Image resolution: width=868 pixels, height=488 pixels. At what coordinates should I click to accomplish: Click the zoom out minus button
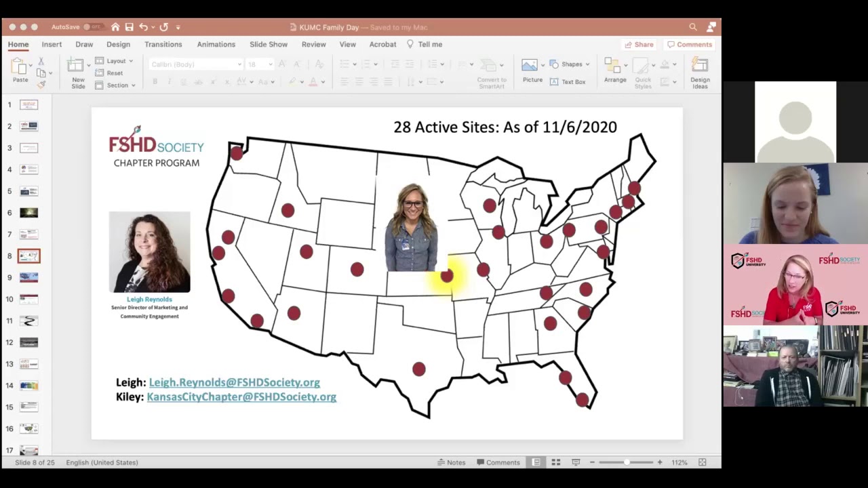pos(592,462)
